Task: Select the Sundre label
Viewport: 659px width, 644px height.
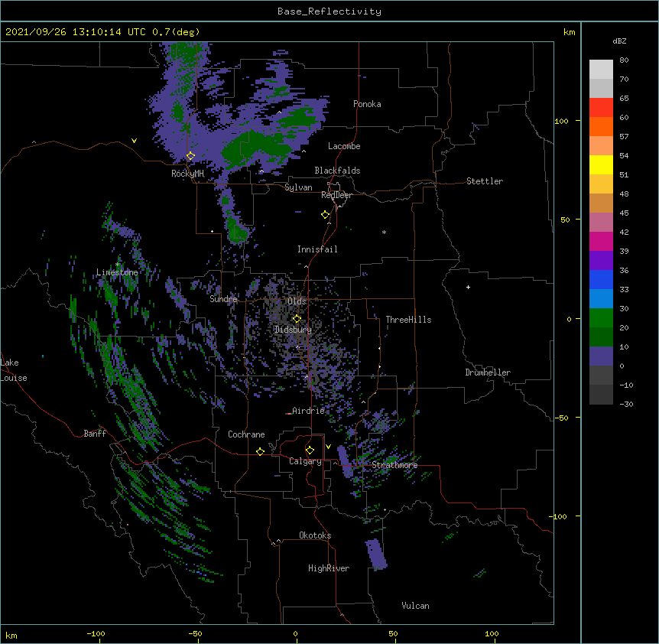Action: (x=223, y=299)
